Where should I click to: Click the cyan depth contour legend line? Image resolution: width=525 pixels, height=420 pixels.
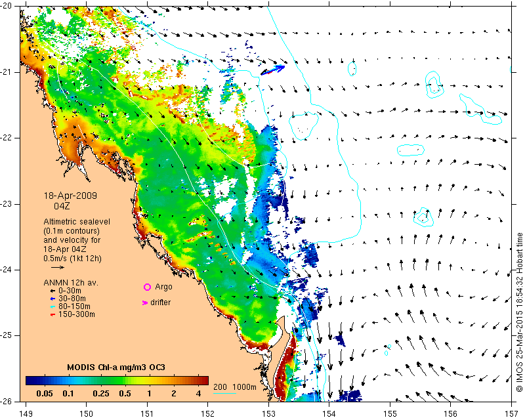(x=224, y=393)
